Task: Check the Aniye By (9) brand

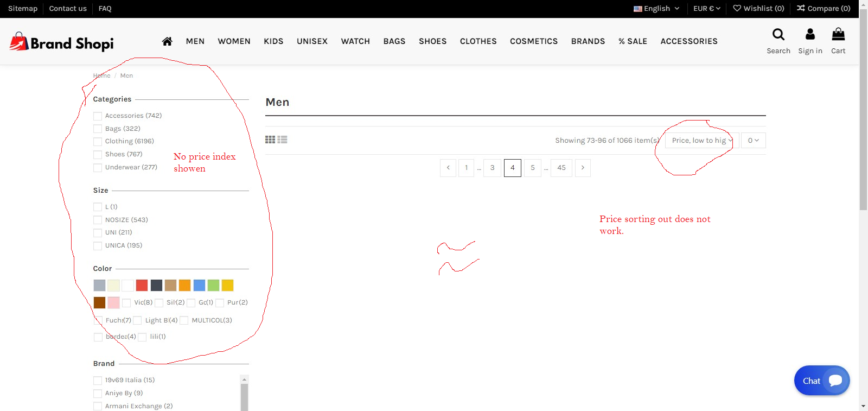Action: pos(98,394)
